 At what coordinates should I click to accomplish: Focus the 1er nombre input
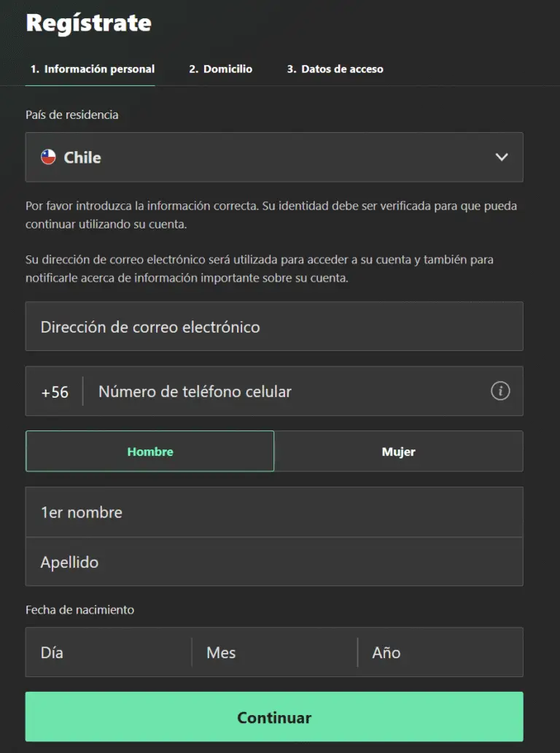[273, 512]
